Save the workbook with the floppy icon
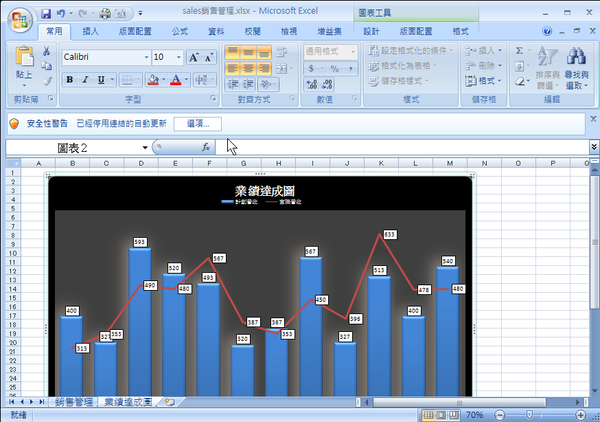This screenshot has height=422, width=600. [46, 14]
